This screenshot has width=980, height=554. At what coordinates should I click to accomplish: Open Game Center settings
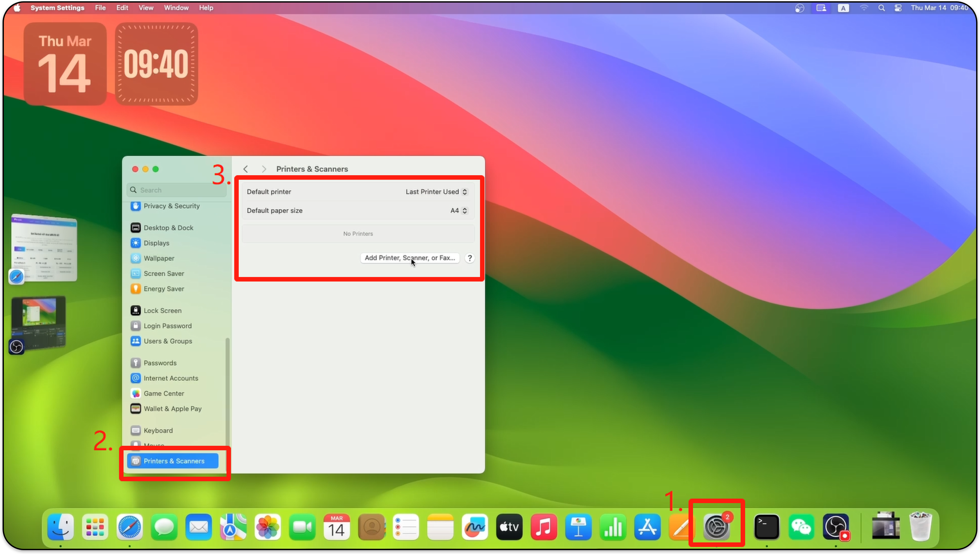coord(163,393)
